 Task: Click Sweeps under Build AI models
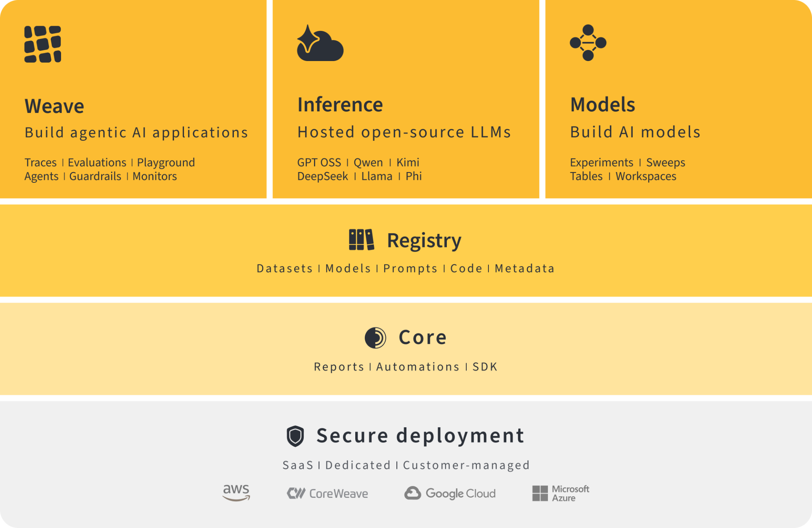pos(665,163)
